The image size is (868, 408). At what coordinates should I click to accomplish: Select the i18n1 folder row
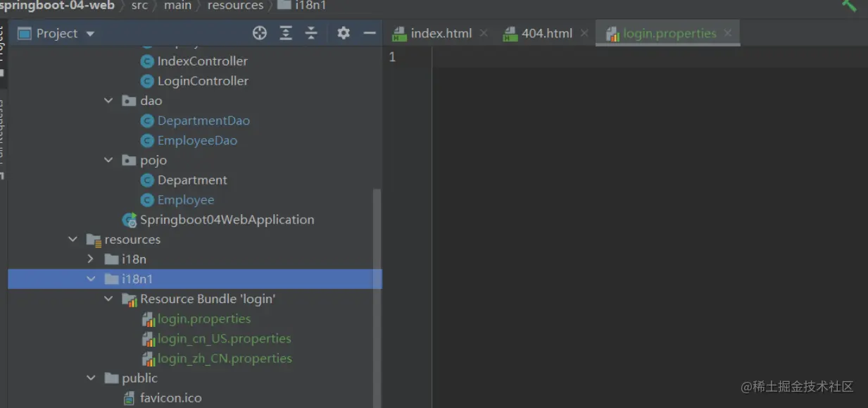(x=195, y=279)
